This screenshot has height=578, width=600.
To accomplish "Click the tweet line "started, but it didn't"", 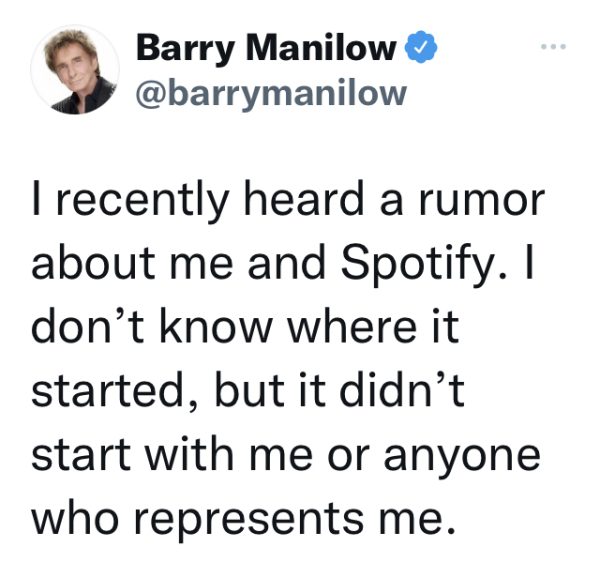I will coord(248,392).
